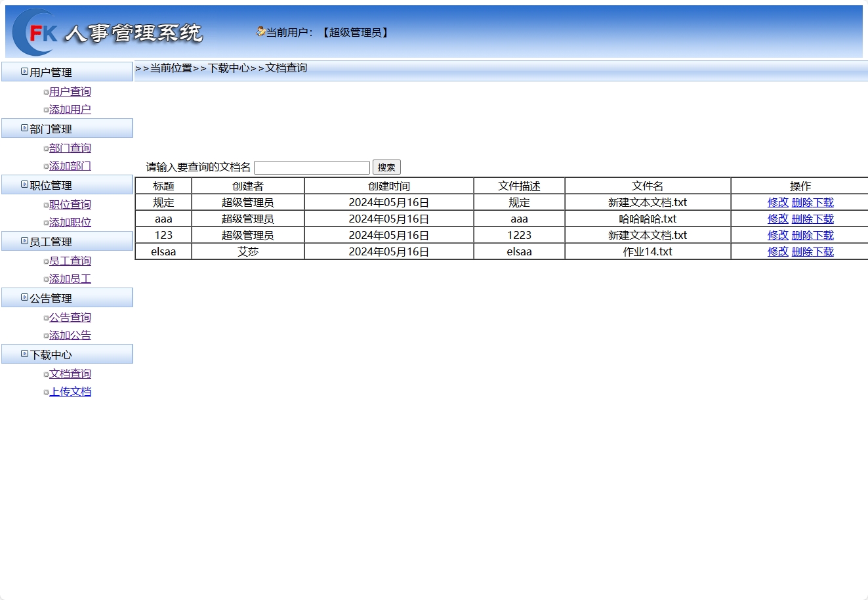
Task: Open the 用户查询 link
Action: click(70, 92)
